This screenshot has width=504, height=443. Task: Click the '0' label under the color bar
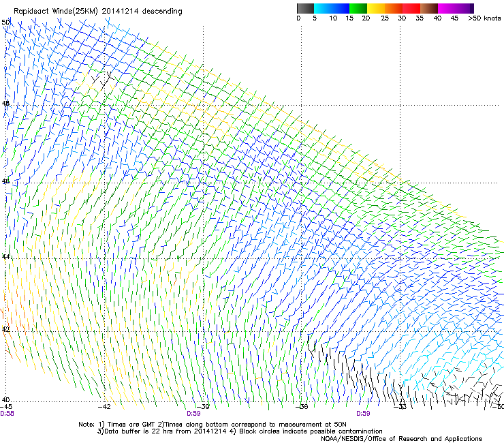coord(298,18)
